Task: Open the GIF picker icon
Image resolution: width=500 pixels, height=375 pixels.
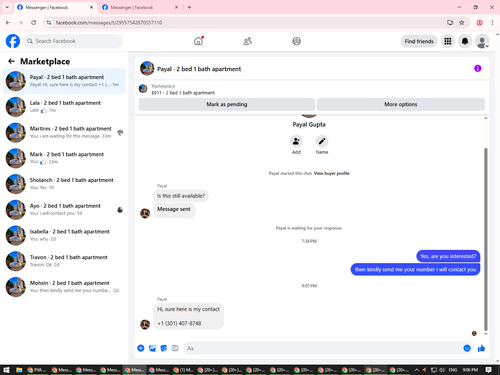Action: click(x=175, y=348)
